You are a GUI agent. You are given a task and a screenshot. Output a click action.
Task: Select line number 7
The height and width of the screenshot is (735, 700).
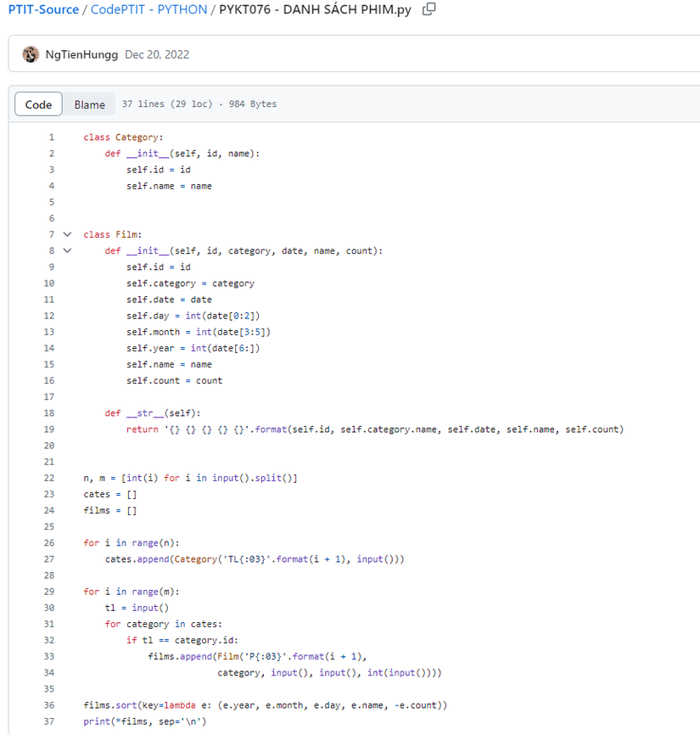(52, 234)
